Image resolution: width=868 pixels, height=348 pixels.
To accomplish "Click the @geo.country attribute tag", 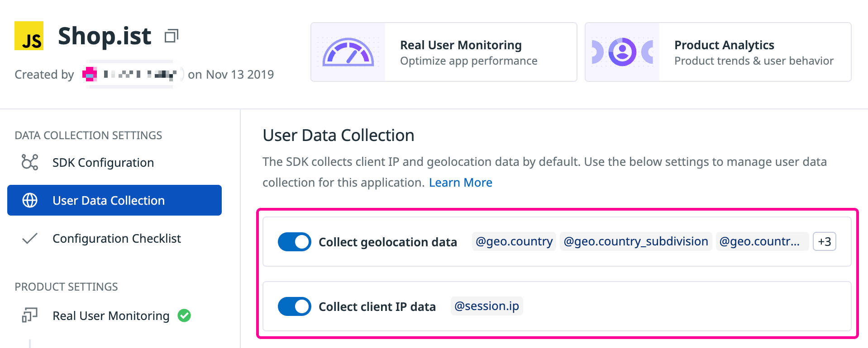I will (x=514, y=242).
